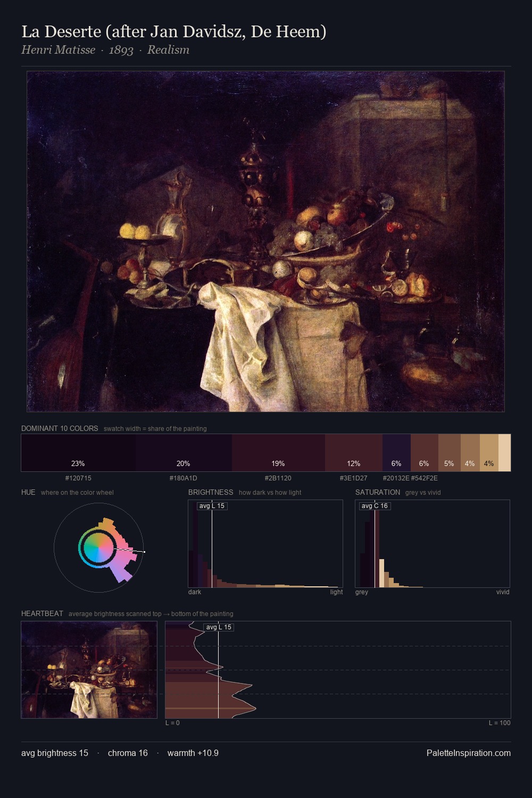
Task: Click the 'light' axis label under Brightness
Action: (x=336, y=592)
